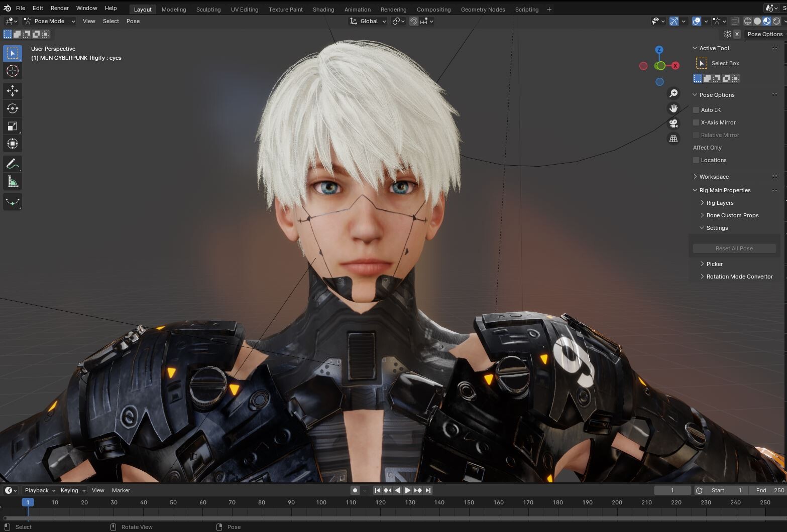Snap view to the red X axis
Image resolution: width=787 pixels, height=532 pixels.
(x=676, y=66)
